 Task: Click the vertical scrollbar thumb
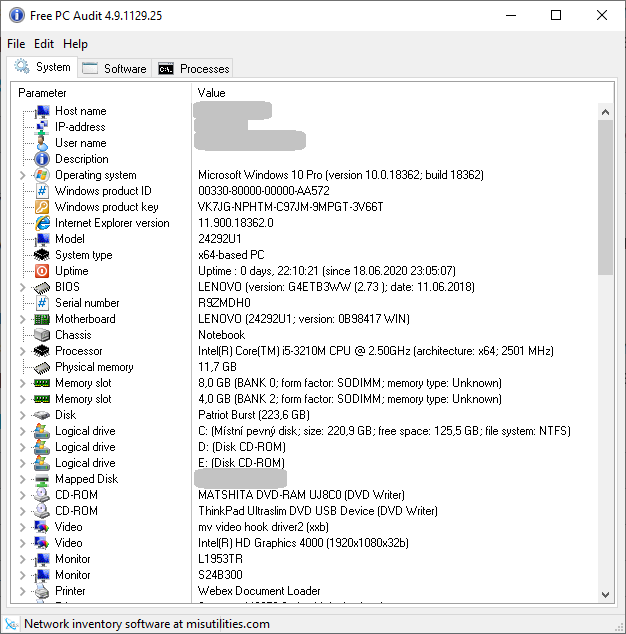[605, 197]
